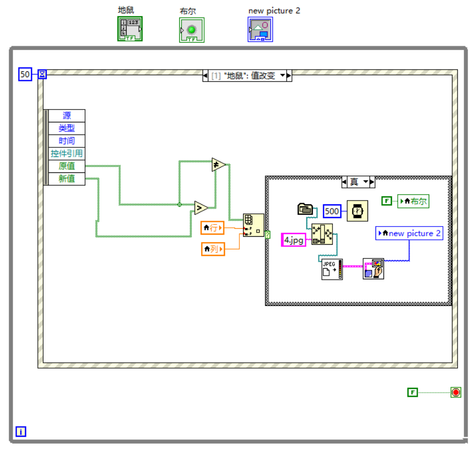476x449 pixels.
Task: Click the Read JPEG File node
Action: point(332,269)
